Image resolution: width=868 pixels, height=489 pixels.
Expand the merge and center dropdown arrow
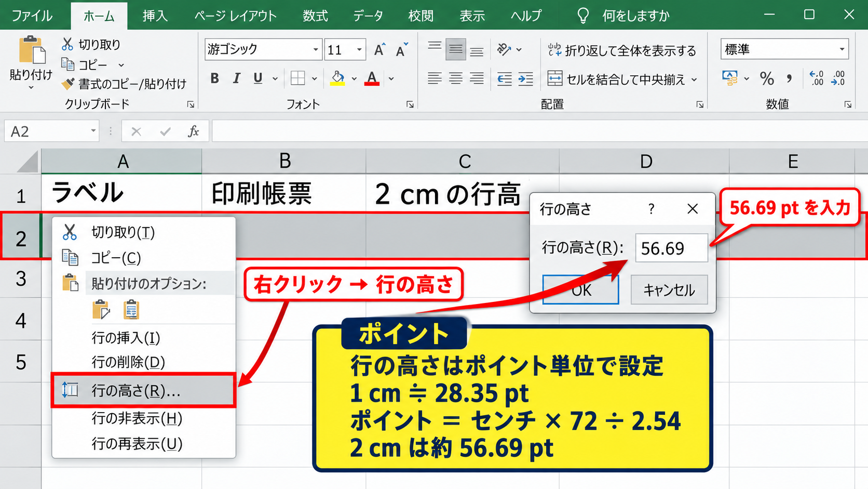coord(694,80)
